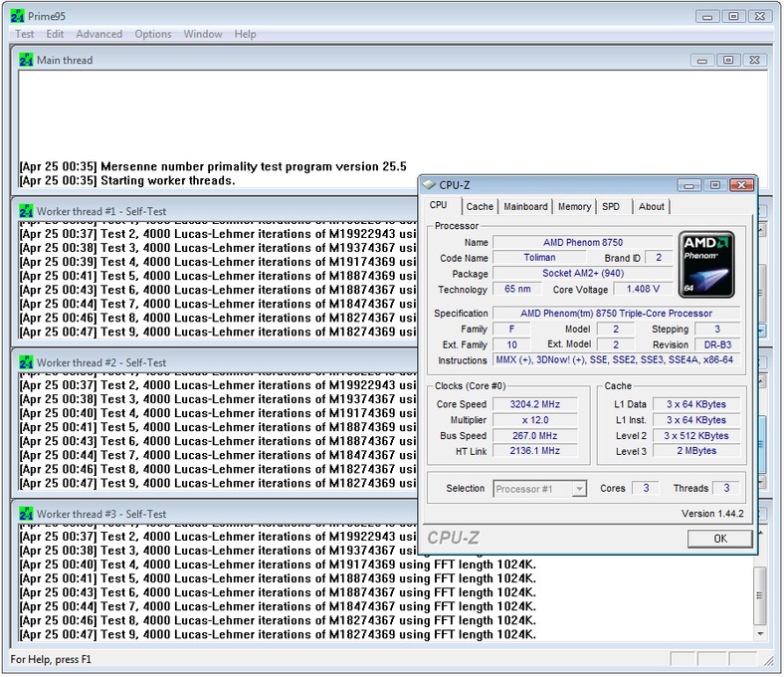784x677 pixels.
Task: Open the SPD tab
Action: (611, 206)
